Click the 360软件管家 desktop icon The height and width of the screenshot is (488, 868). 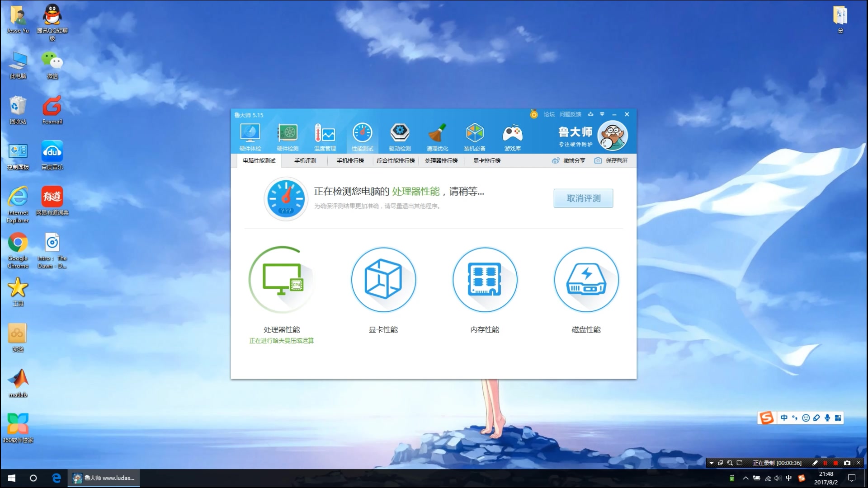pos(18,428)
